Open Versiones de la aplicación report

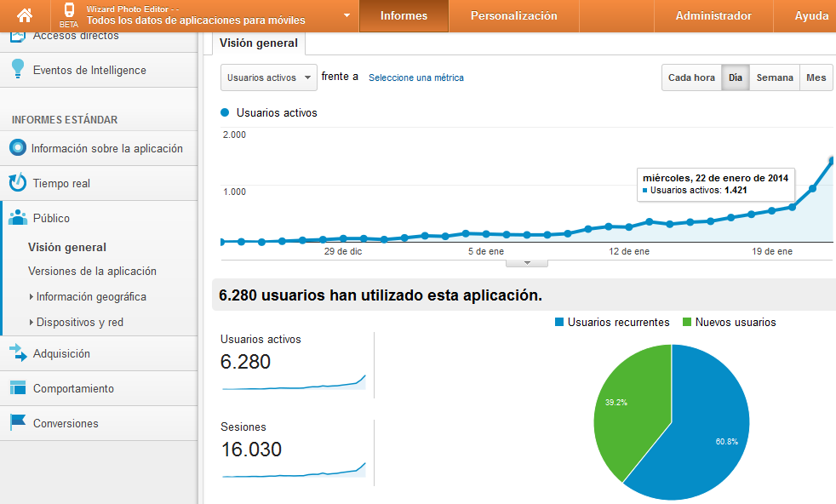[x=92, y=272]
